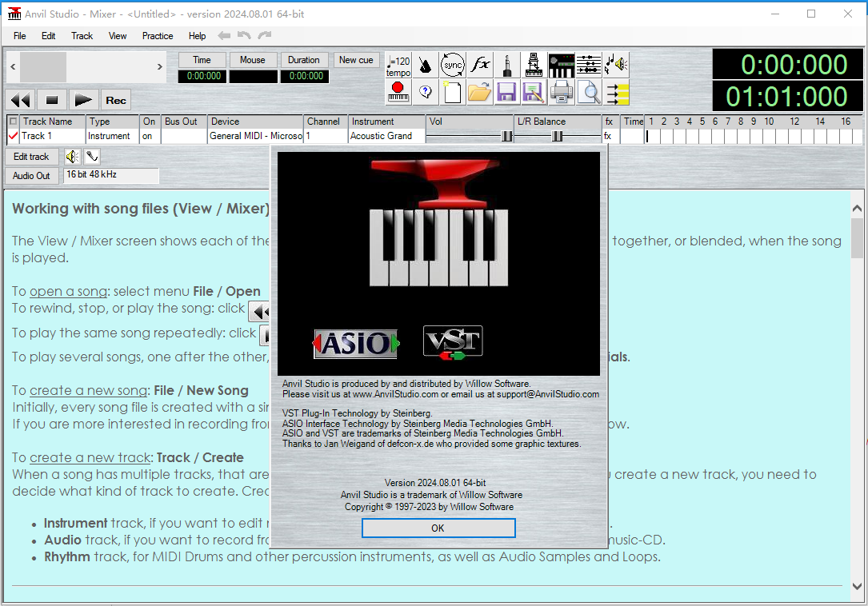Screen dimensions: 868x606
Task: Open the General MIDI device cell
Action: coord(255,136)
